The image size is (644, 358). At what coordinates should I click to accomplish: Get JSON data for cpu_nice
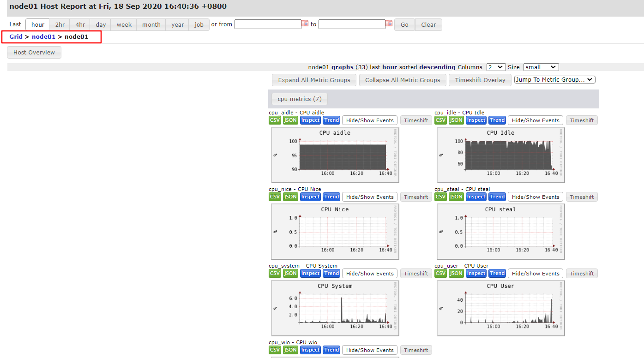pos(290,197)
